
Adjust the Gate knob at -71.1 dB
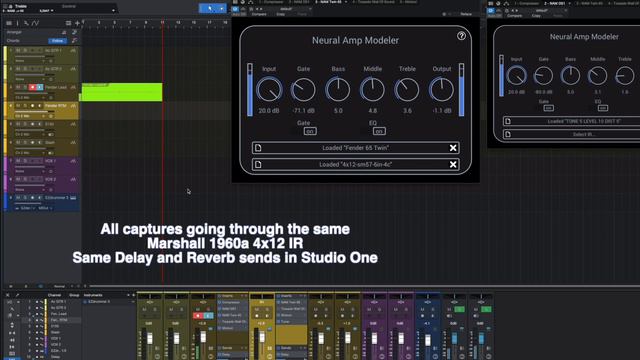(x=303, y=90)
